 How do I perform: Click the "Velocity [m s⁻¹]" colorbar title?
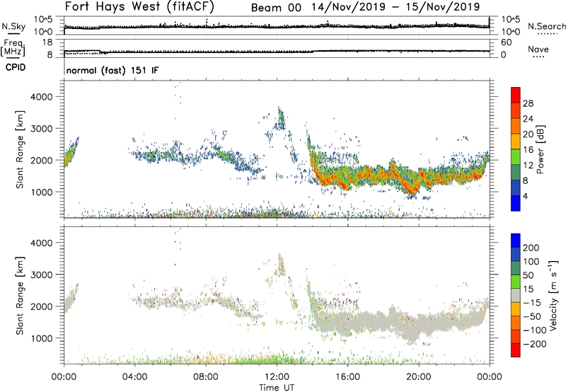tap(553, 295)
